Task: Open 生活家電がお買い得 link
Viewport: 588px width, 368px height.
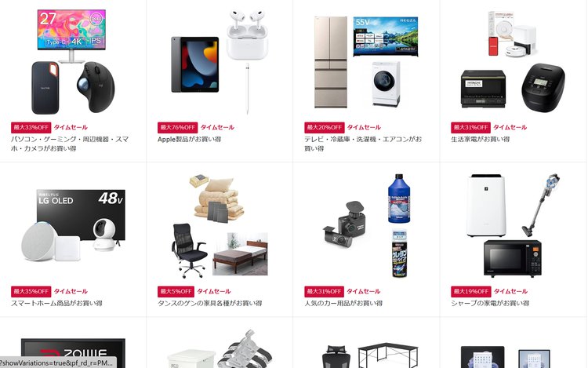Action: click(x=481, y=139)
